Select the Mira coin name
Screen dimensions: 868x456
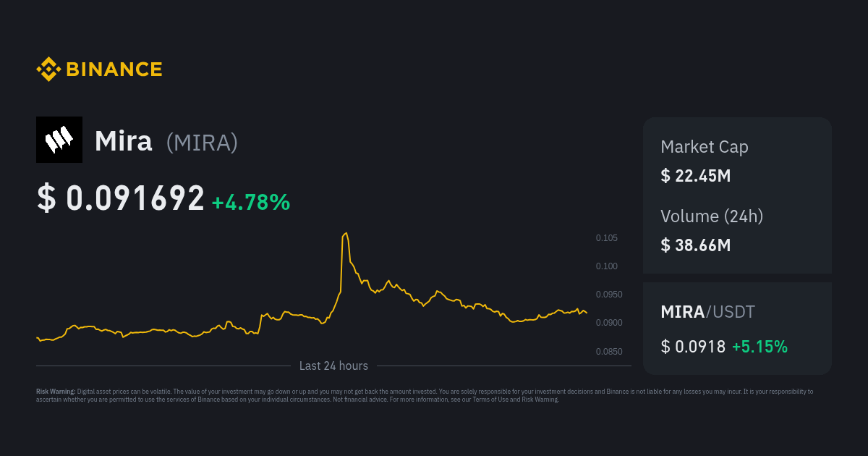124,142
